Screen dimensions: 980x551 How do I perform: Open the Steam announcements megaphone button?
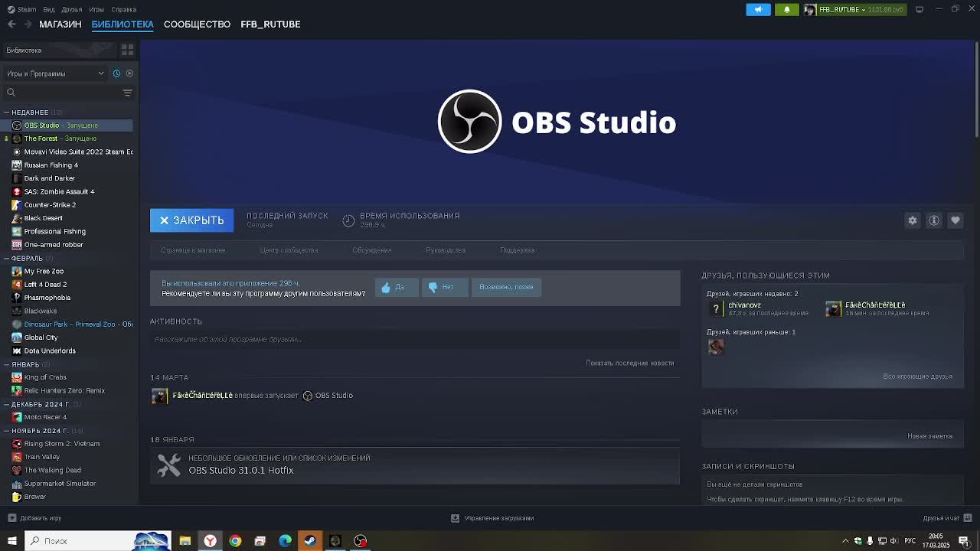tap(758, 9)
